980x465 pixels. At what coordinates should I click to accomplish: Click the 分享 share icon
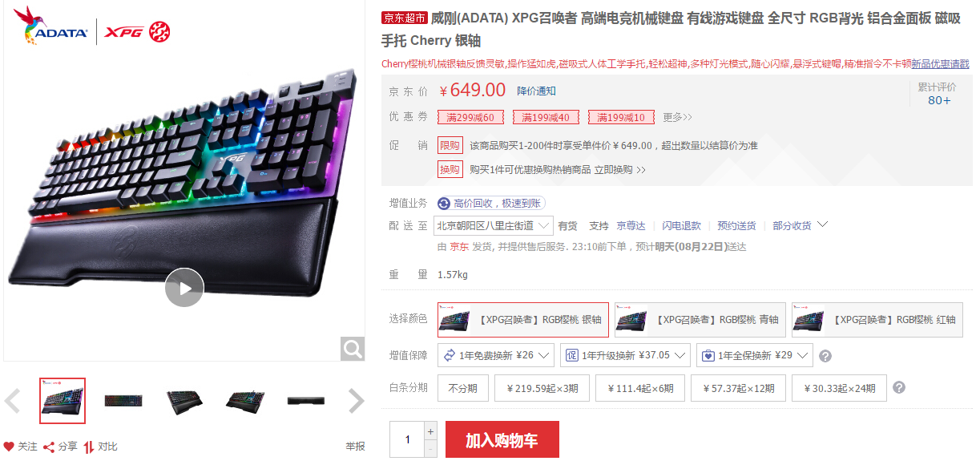(49, 447)
